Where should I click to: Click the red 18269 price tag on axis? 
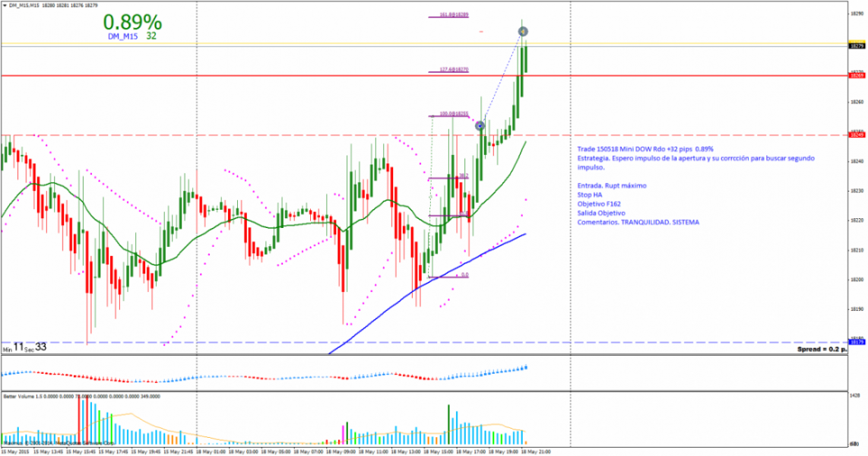point(856,76)
